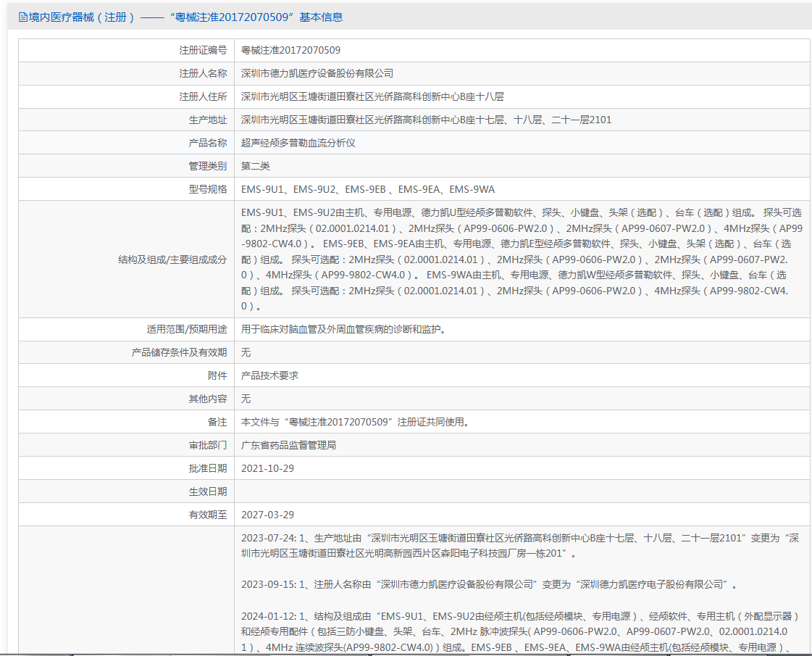Select the production address ending in 二十一层2101

click(x=426, y=120)
